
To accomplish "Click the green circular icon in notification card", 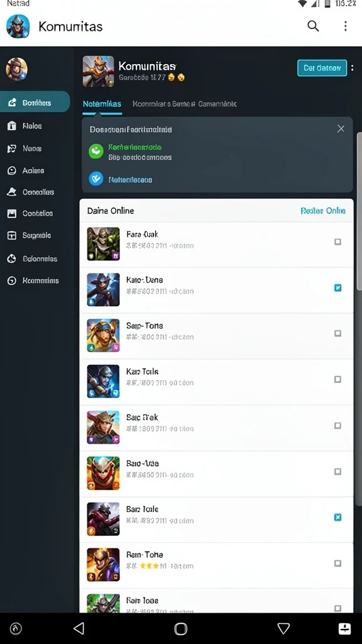I will click(96, 152).
